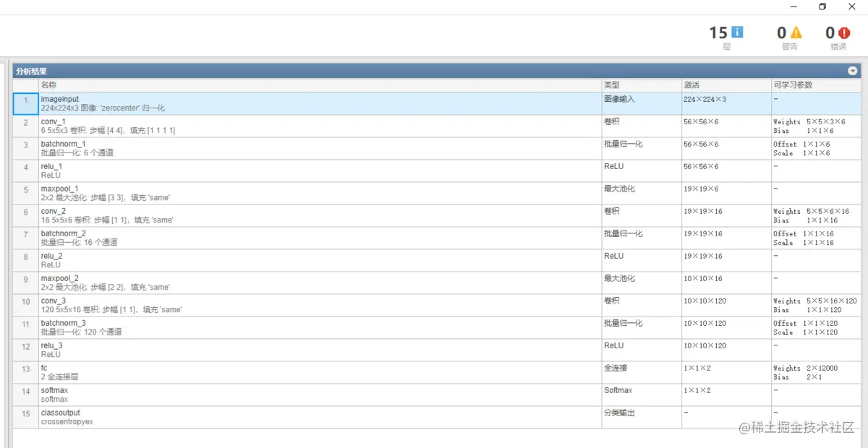Click the 可学习参数 column header
This screenshot has width=868, height=448.
pyautogui.click(x=816, y=85)
